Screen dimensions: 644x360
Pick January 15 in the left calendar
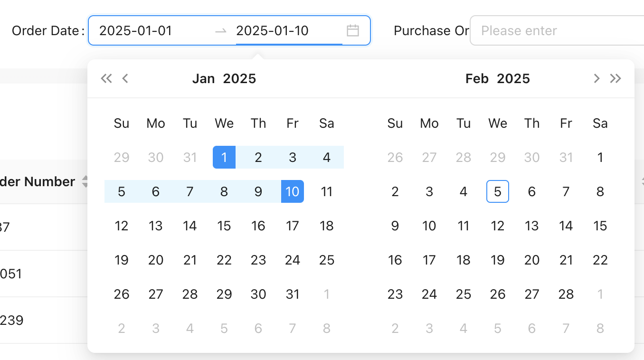point(224,226)
